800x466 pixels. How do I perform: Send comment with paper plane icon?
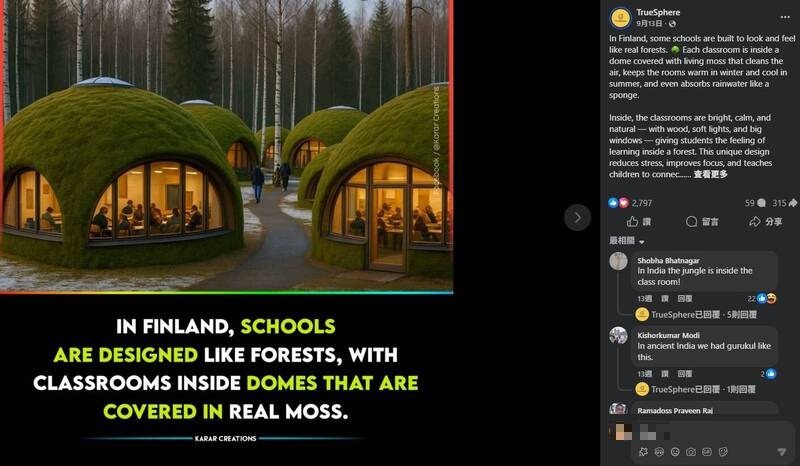pos(782,452)
